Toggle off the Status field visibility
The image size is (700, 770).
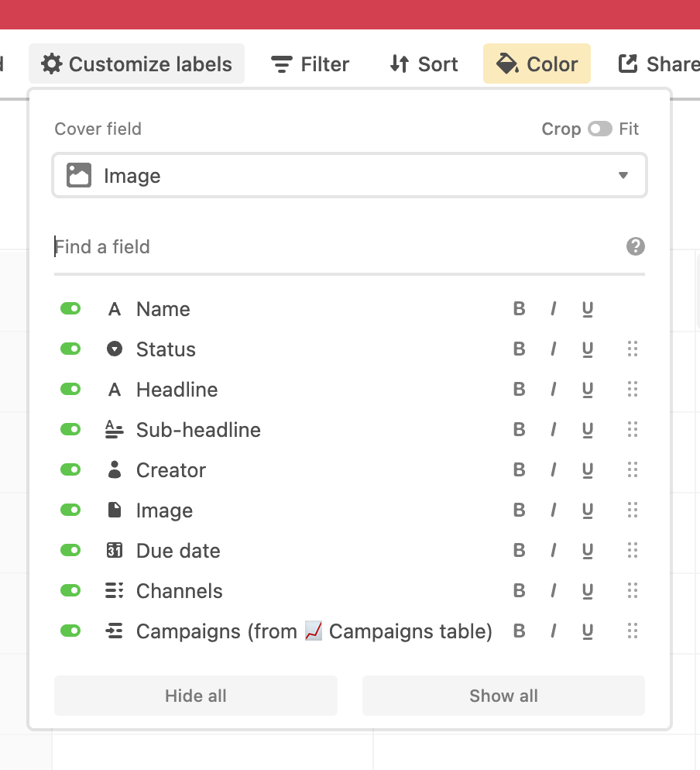70,349
